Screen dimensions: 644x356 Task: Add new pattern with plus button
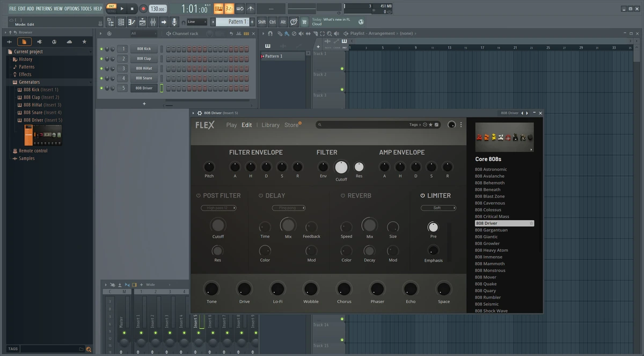point(252,21)
